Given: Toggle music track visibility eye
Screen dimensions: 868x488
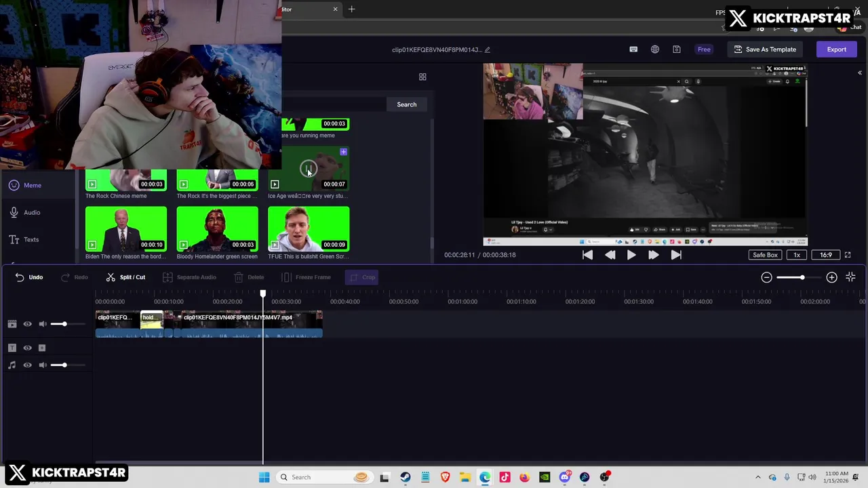Looking at the screenshot, I should coord(28,365).
